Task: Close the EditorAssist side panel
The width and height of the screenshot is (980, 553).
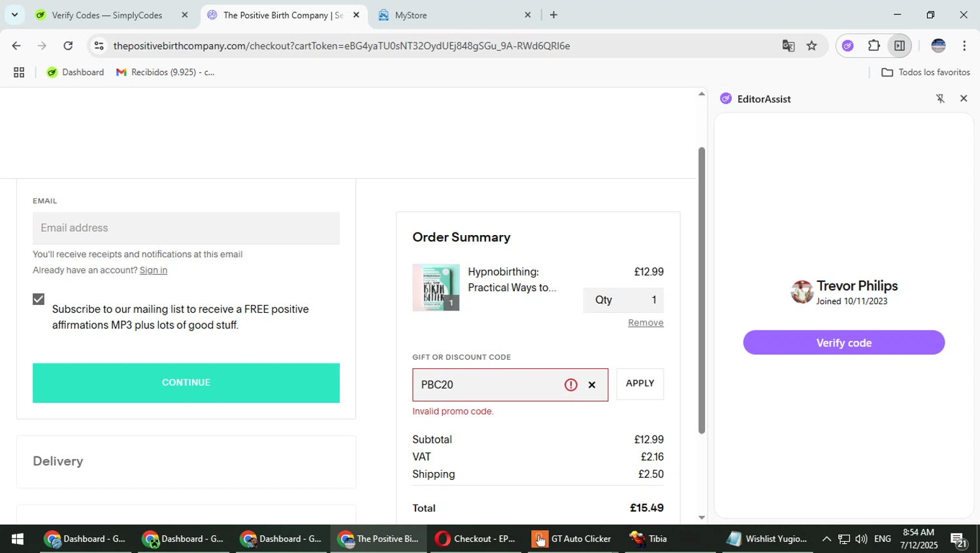Action: 964,99
